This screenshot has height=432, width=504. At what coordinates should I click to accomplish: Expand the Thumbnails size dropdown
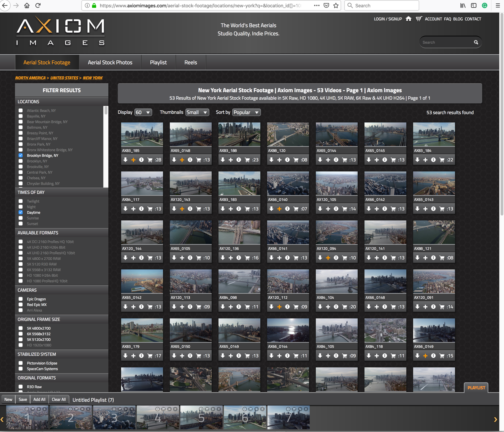pyautogui.click(x=197, y=112)
